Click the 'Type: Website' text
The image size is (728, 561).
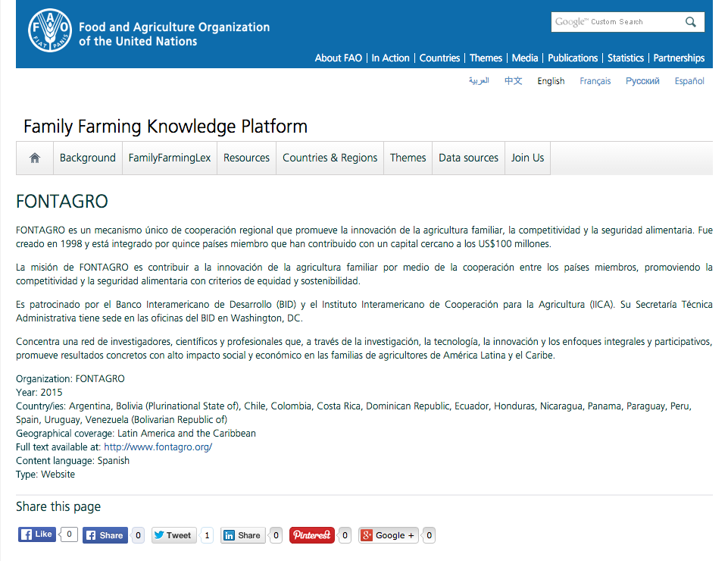tap(45, 475)
